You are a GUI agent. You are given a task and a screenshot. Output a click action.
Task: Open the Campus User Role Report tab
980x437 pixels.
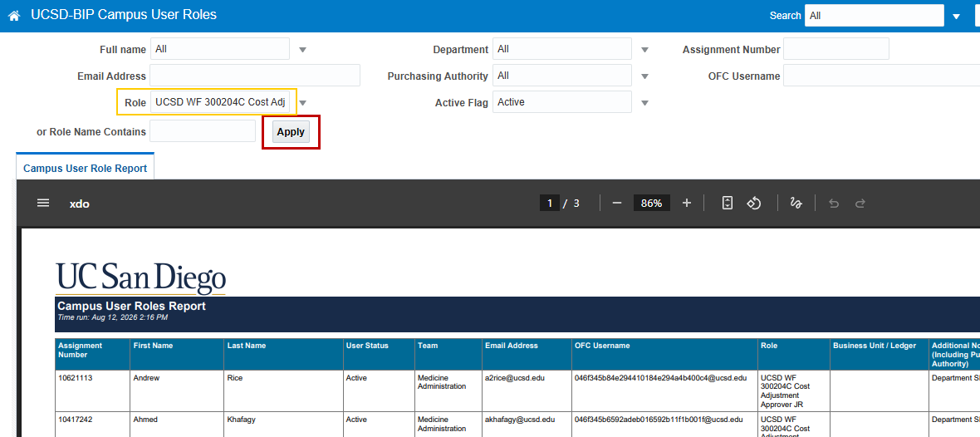click(x=85, y=168)
